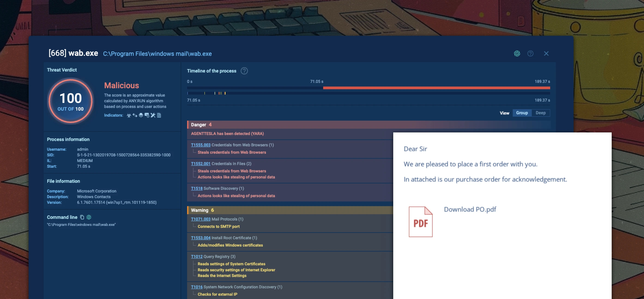Viewport: 644px width, 299px height.
Task: Open the T1012 Query Registry link
Action: pyautogui.click(x=197, y=257)
